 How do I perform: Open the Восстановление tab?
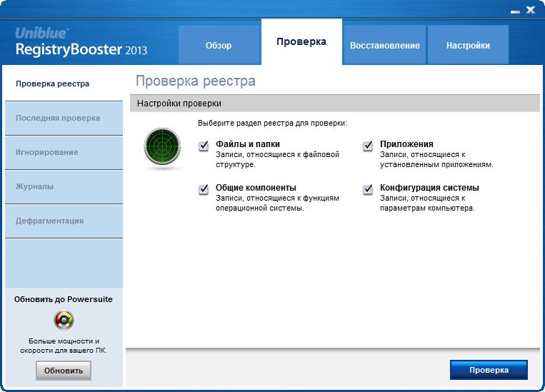[384, 45]
